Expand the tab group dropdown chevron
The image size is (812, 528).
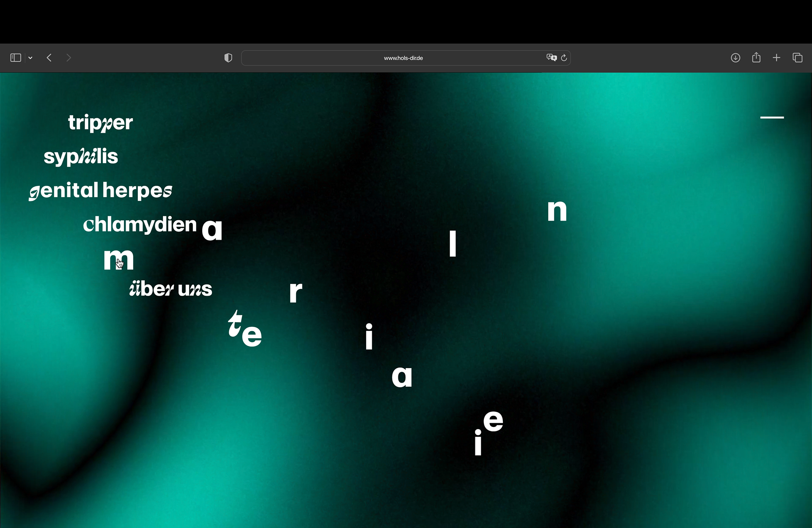click(x=30, y=58)
